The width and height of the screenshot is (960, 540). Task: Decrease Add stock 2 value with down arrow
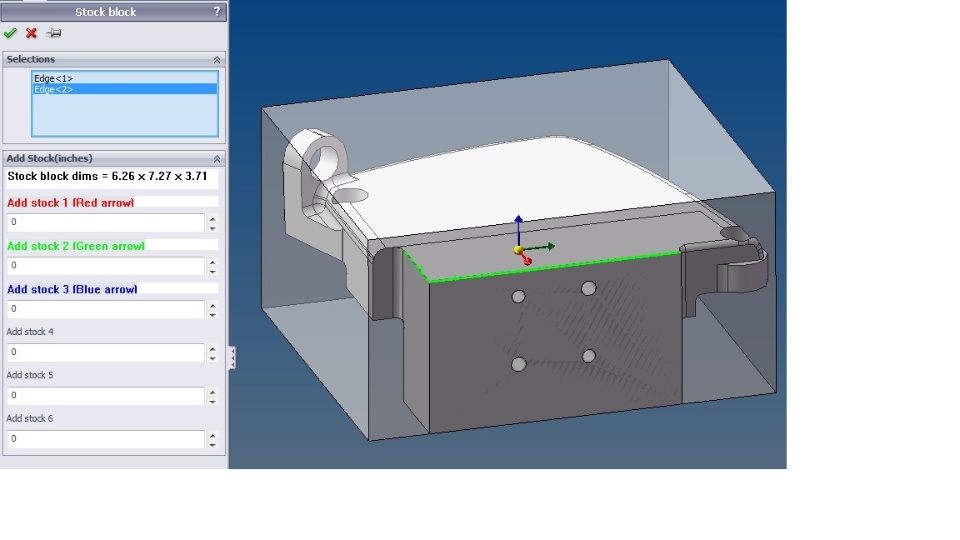click(x=212, y=271)
